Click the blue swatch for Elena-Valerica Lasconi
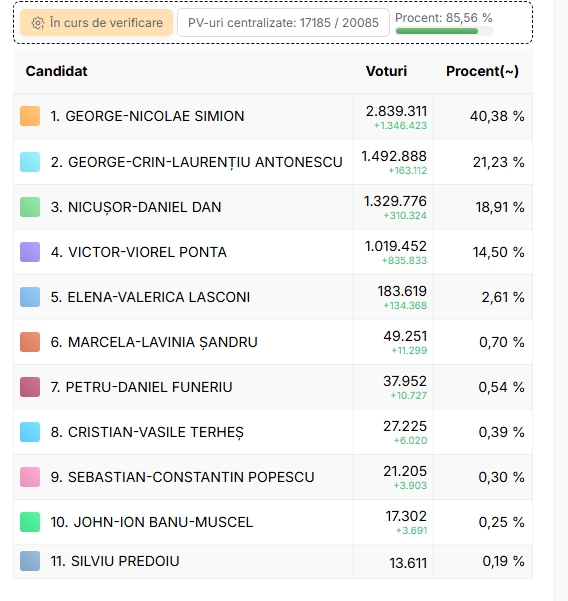568x601 pixels. 30,297
